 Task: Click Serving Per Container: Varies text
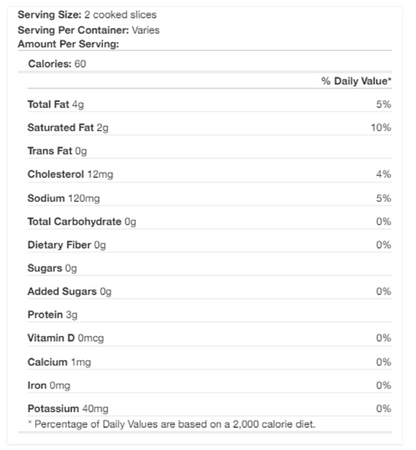(x=89, y=30)
